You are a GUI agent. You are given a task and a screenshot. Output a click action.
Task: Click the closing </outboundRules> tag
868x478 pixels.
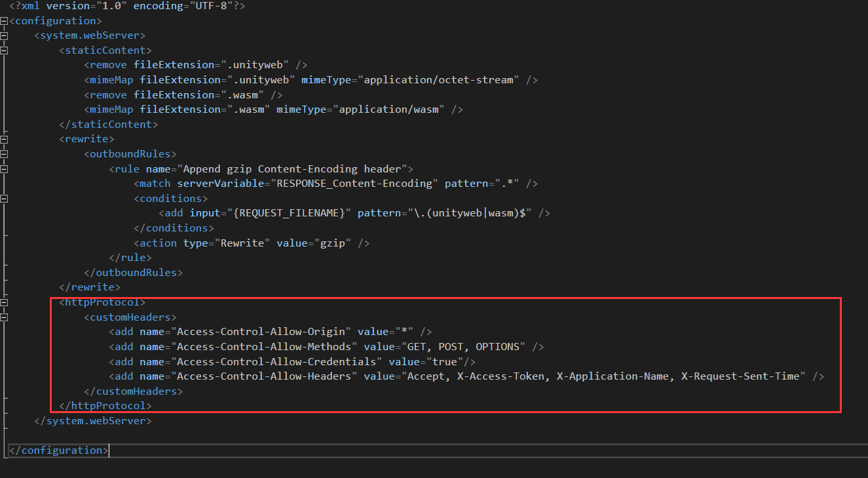point(134,273)
